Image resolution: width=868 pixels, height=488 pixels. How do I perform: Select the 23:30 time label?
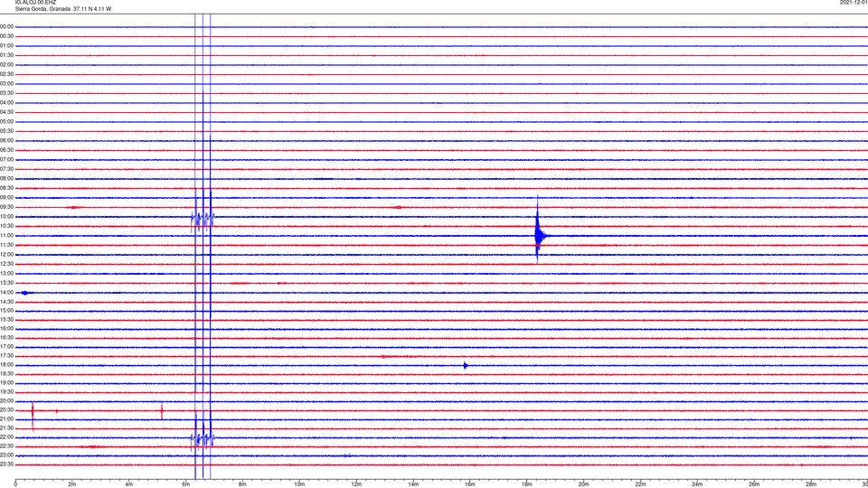6,465
